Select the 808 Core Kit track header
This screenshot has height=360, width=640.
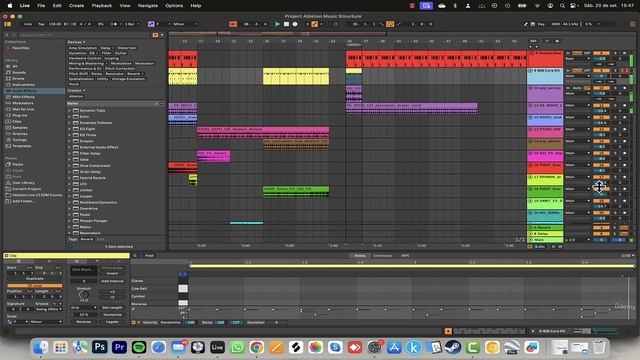click(545, 76)
